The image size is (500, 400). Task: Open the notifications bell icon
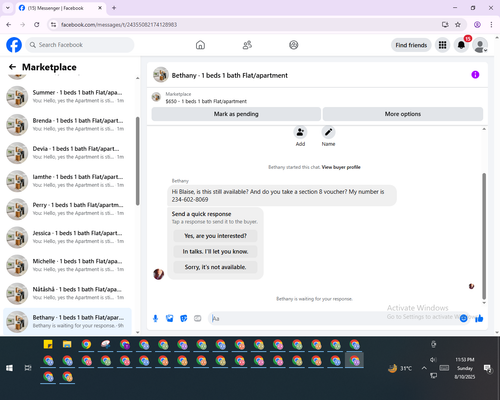pyautogui.click(x=461, y=45)
